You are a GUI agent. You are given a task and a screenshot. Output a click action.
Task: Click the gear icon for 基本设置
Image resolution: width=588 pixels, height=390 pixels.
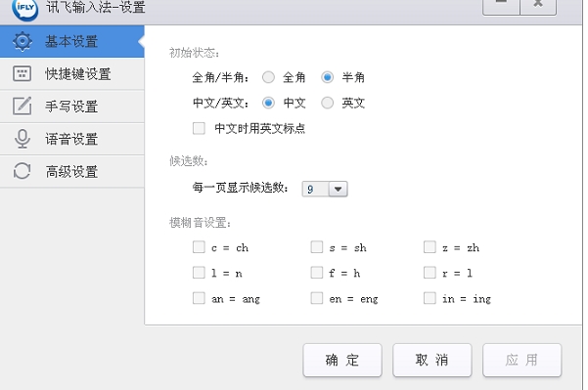click(x=23, y=41)
